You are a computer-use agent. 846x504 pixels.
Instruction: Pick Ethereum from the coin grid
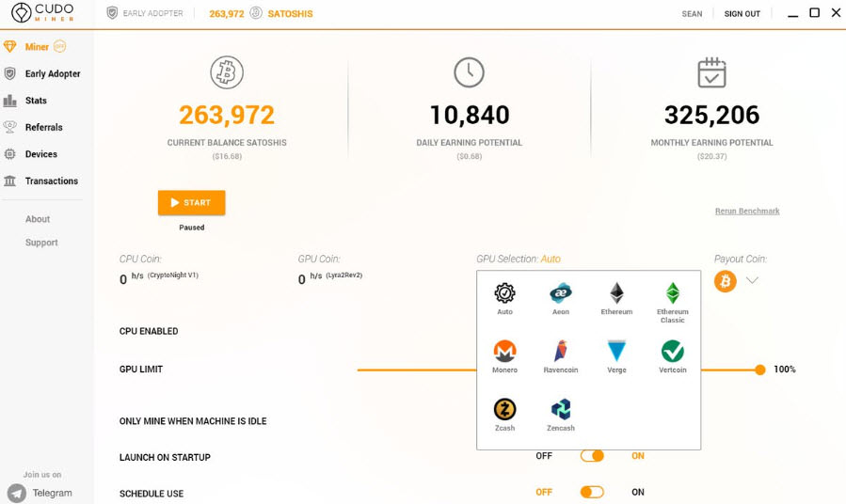616,293
